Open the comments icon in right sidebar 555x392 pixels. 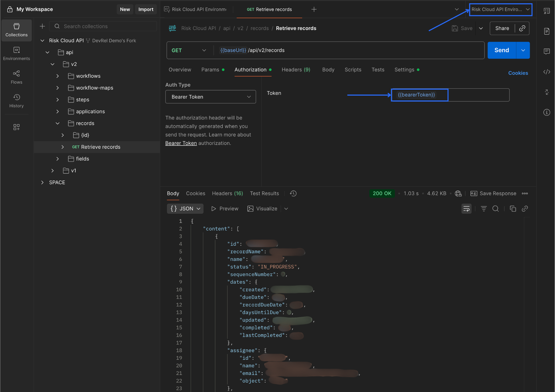pyautogui.click(x=547, y=51)
